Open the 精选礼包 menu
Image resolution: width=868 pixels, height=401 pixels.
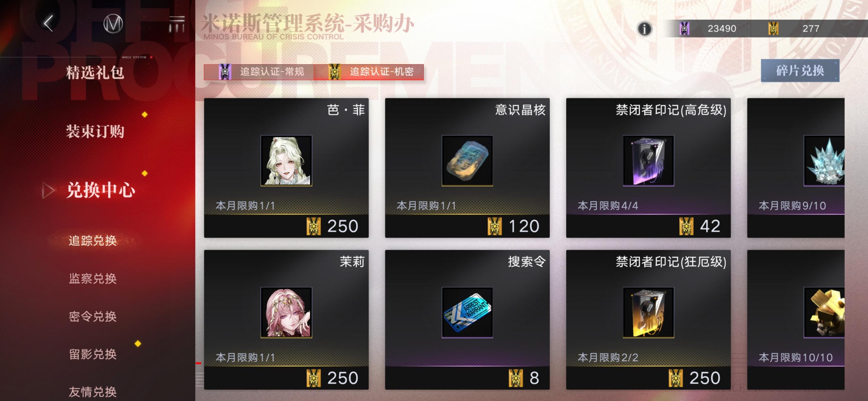[95, 72]
